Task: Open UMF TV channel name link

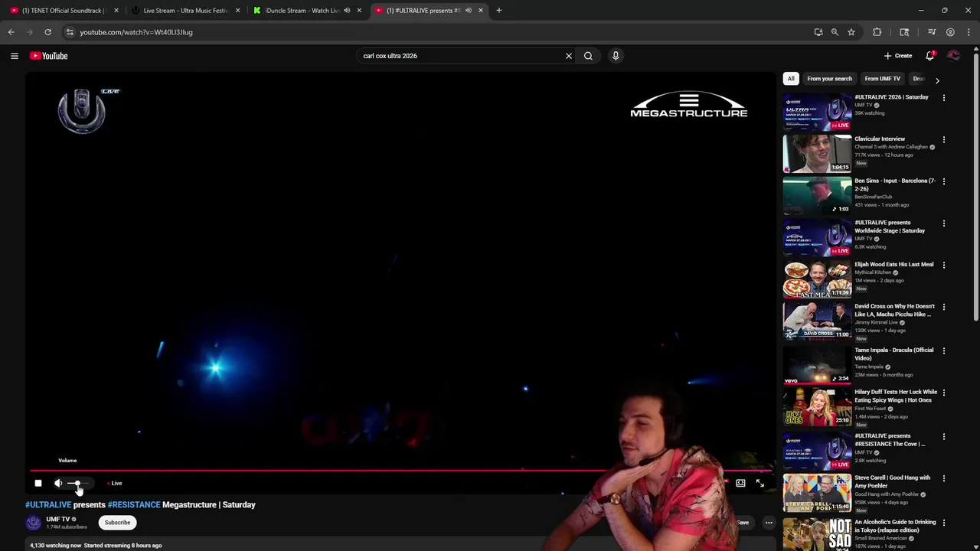Action: [58, 519]
